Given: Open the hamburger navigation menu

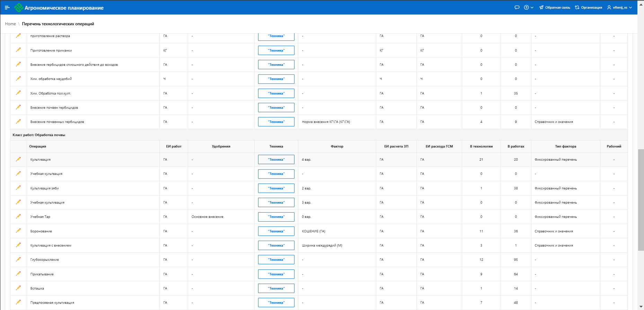Looking at the screenshot, I should point(7,8).
